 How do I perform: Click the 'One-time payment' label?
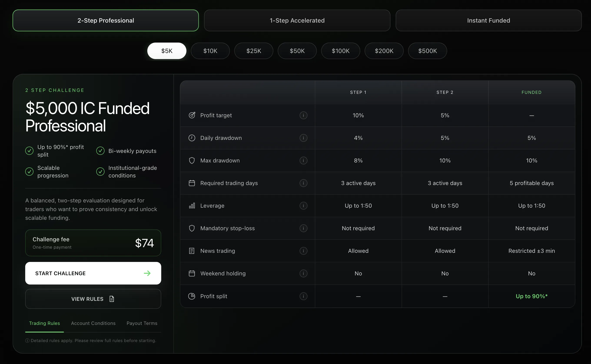pos(52,247)
